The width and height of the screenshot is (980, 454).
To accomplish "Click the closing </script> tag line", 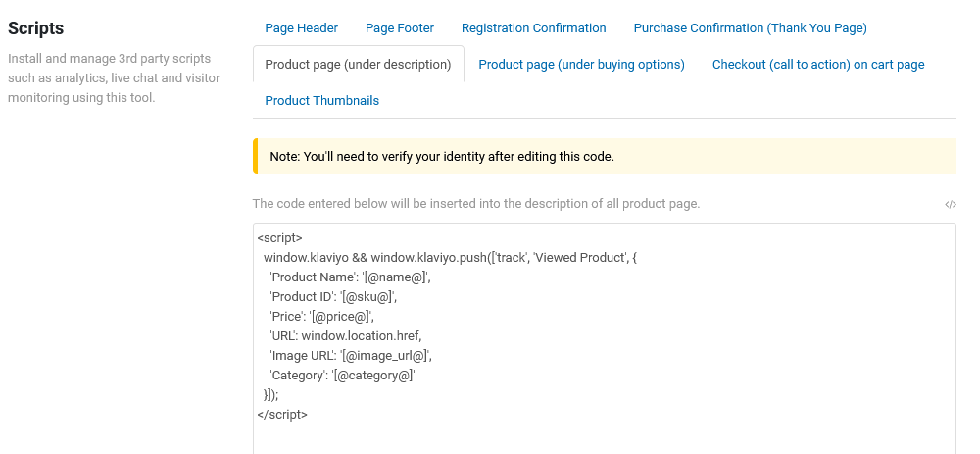I will pyautogui.click(x=282, y=414).
